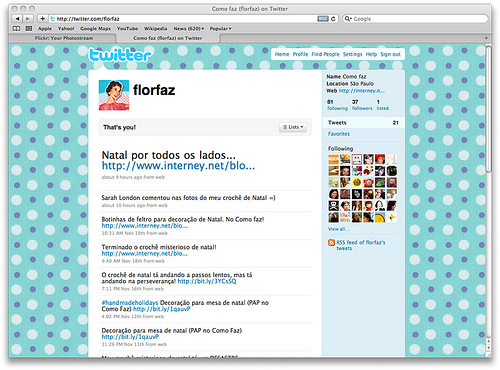Screen dimensions: 500x370
Task: Open link under 'Terminado o crochê misterioso' tweet
Action: [144, 254]
